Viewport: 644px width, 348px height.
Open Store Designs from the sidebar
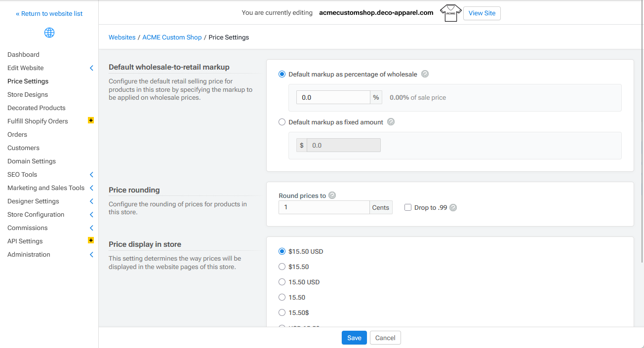click(28, 95)
